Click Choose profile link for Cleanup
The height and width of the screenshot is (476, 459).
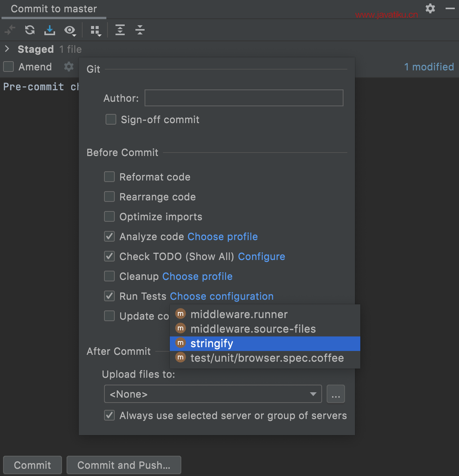coord(197,276)
